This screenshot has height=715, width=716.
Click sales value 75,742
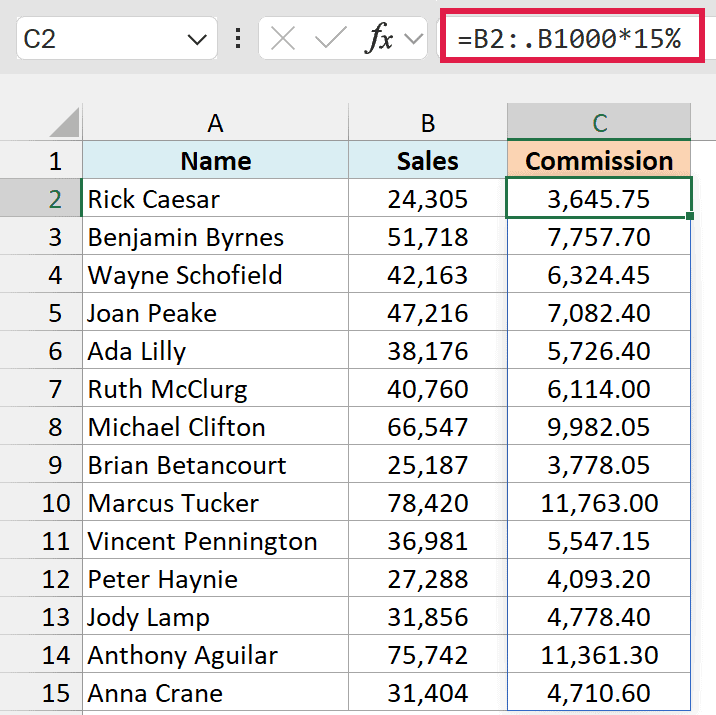428,654
